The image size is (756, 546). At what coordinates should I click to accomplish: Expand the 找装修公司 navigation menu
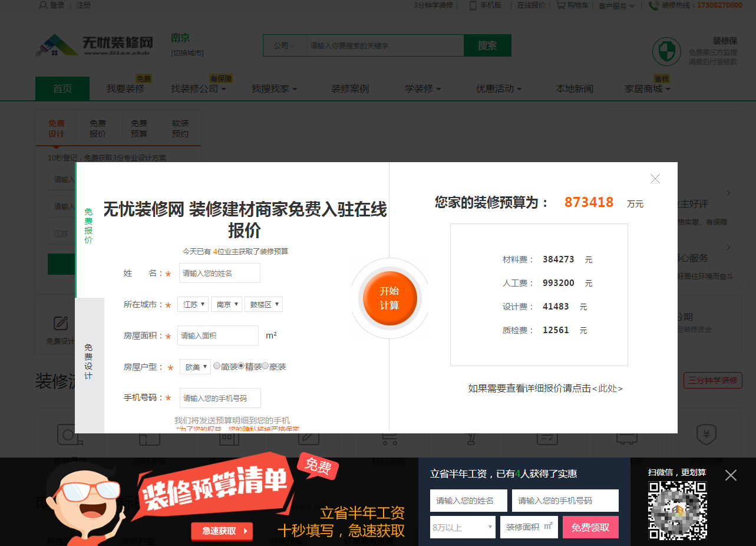coord(199,88)
